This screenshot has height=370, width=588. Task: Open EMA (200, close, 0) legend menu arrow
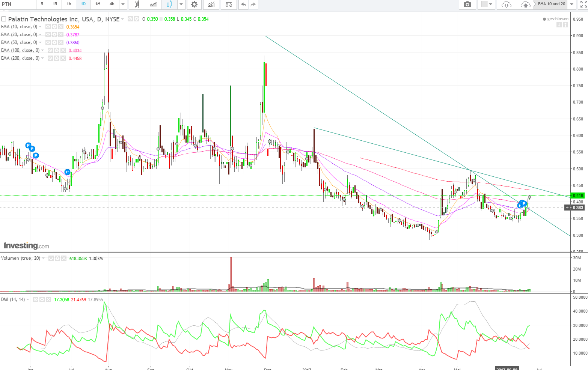click(x=42, y=59)
